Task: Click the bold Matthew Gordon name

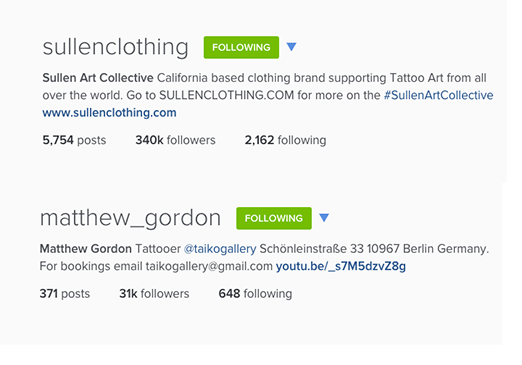Action: pyautogui.click(x=86, y=249)
